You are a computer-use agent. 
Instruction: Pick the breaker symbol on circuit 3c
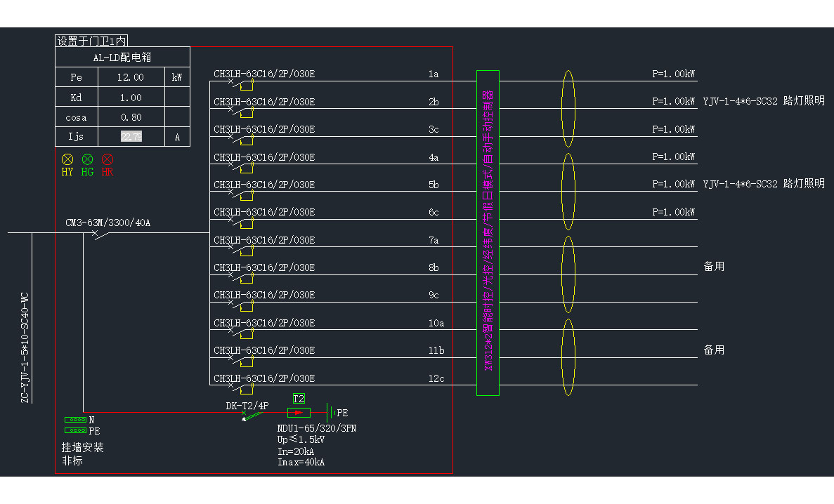241,139
